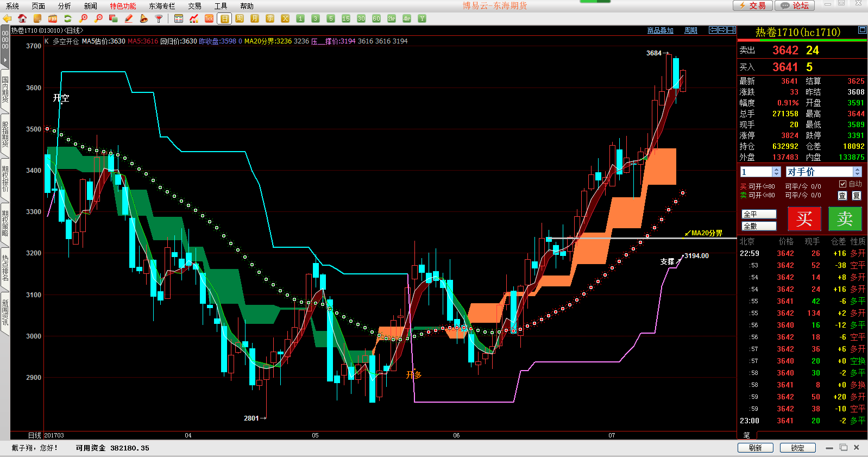Click the 全平 close-all button

tap(758, 214)
